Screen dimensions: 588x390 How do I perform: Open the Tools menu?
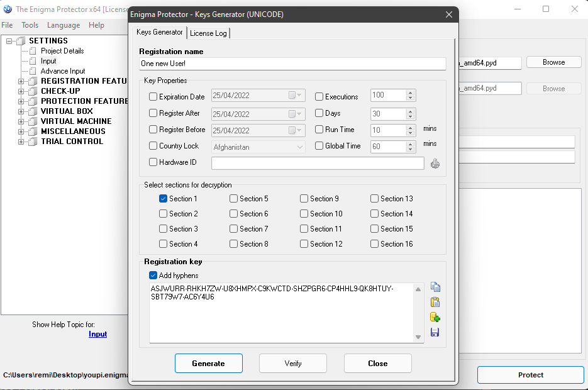30,25
